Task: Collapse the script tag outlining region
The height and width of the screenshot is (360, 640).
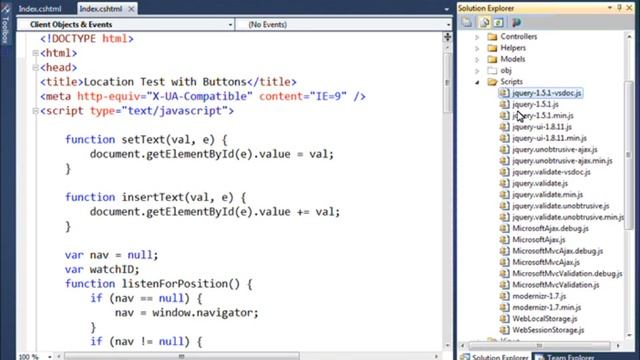Action: (x=36, y=111)
